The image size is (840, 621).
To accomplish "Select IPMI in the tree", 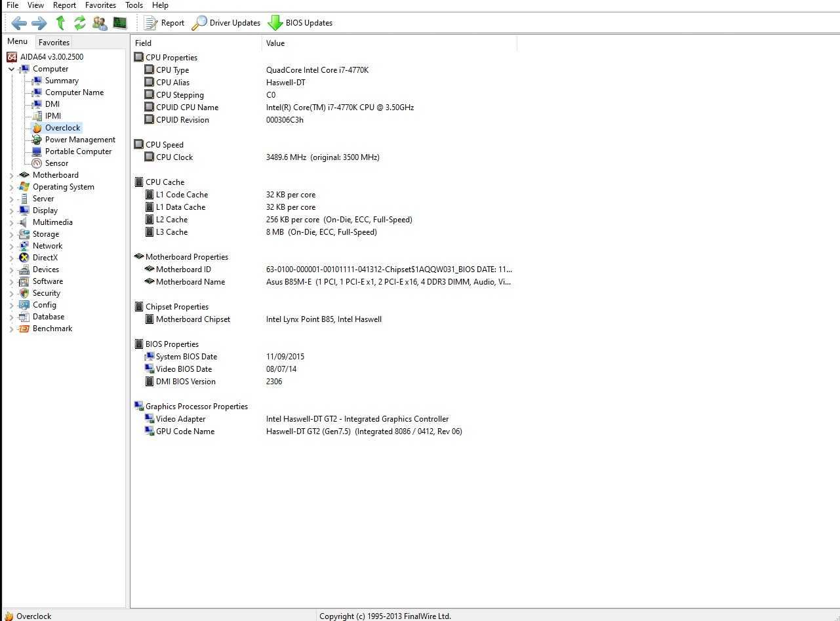I will 53,116.
